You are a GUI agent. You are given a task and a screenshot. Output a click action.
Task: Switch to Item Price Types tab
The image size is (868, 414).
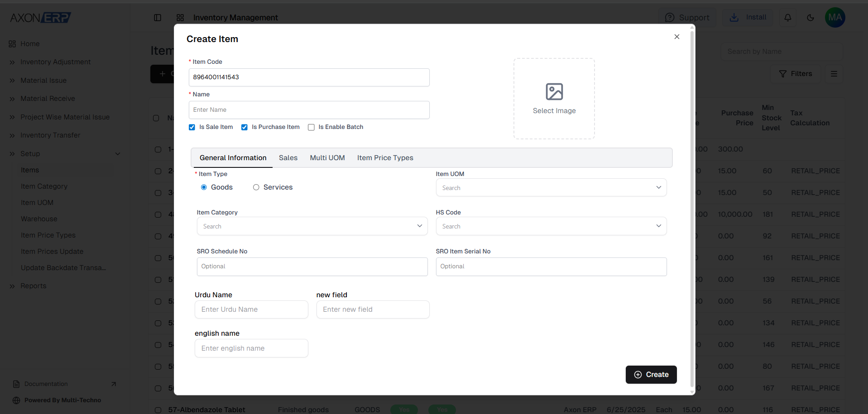[x=385, y=158]
